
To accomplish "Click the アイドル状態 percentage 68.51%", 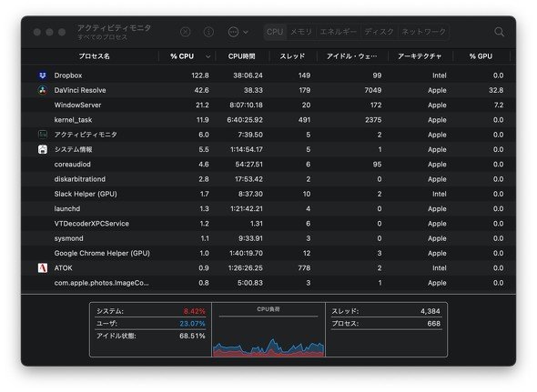I will (x=192, y=336).
